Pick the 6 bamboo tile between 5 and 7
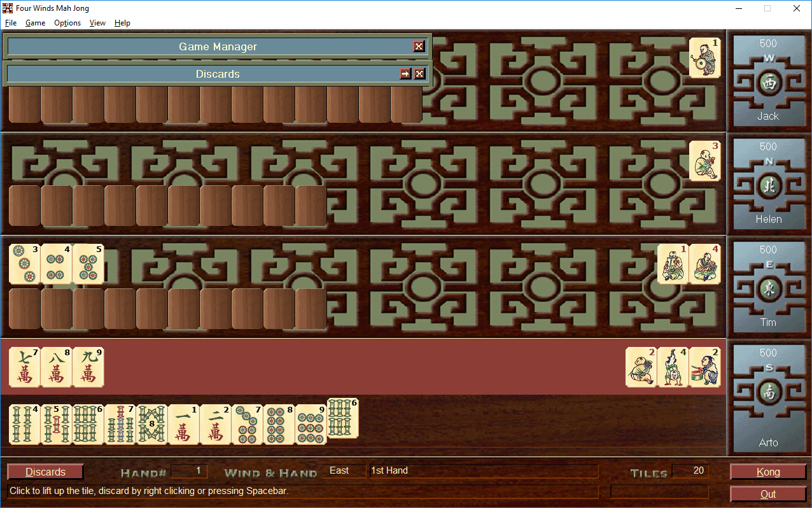This screenshot has height=508, width=812. pos(88,425)
